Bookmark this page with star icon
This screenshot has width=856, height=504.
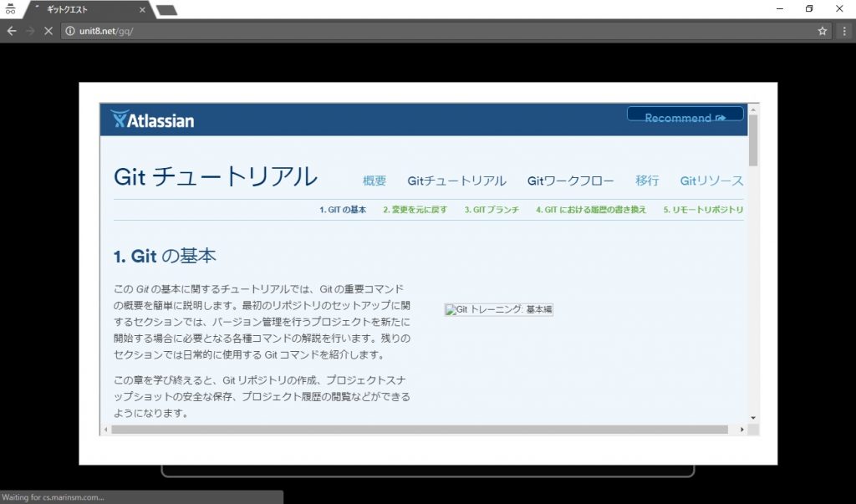pyautogui.click(x=823, y=31)
